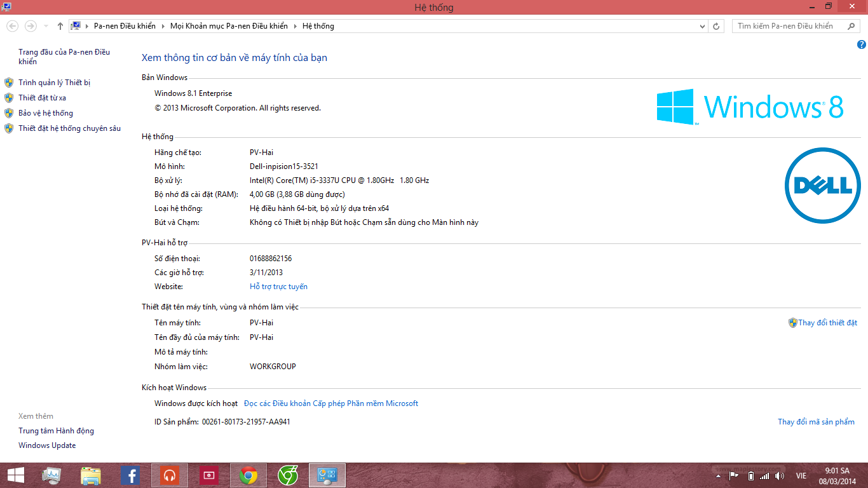Image resolution: width=868 pixels, height=488 pixels.
Task: Open Thiết đặt hệ thống chuyên sâu
Action: pyautogui.click(x=70, y=128)
